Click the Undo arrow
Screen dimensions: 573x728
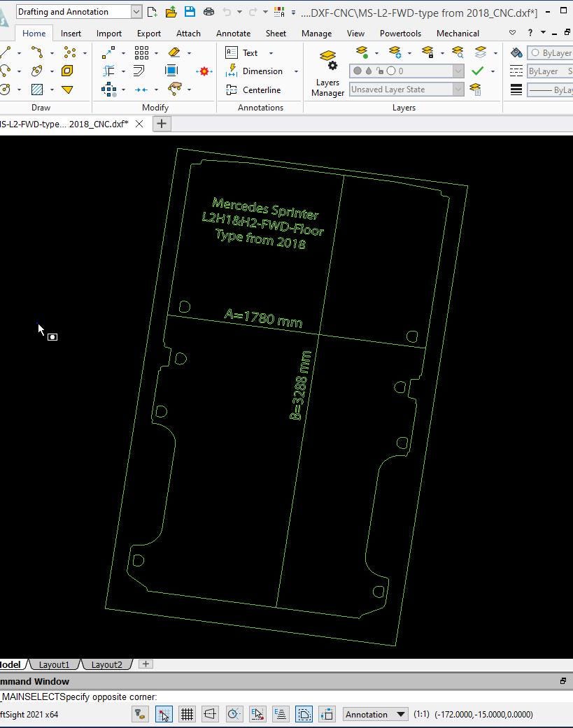click(227, 12)
